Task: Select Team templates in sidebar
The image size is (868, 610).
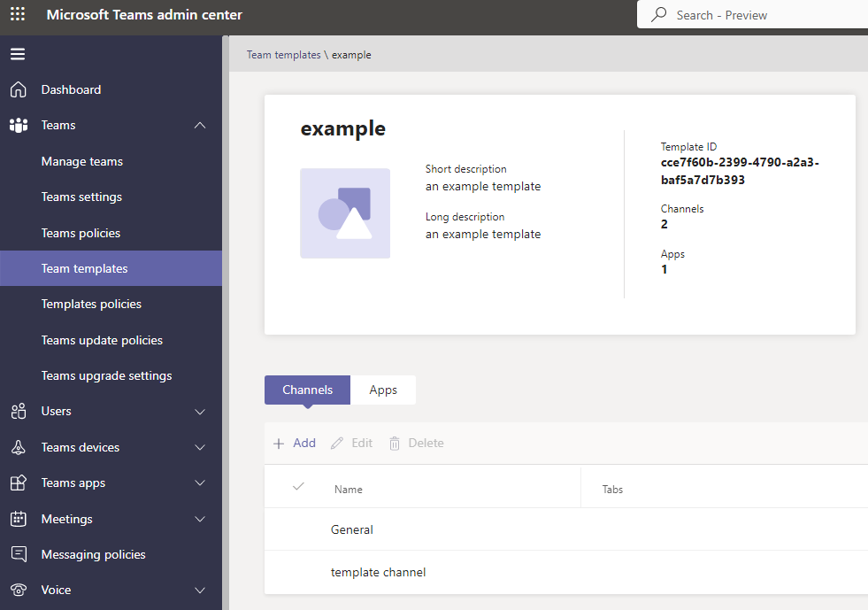Action: click(x=111, y=268)
